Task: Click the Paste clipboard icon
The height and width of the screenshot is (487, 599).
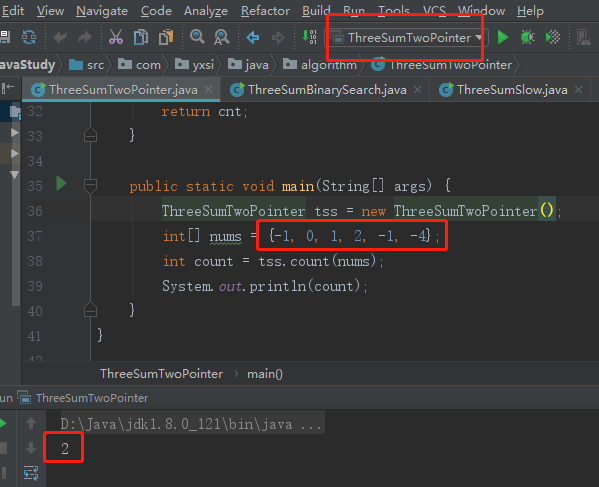Action: (166, 37)
